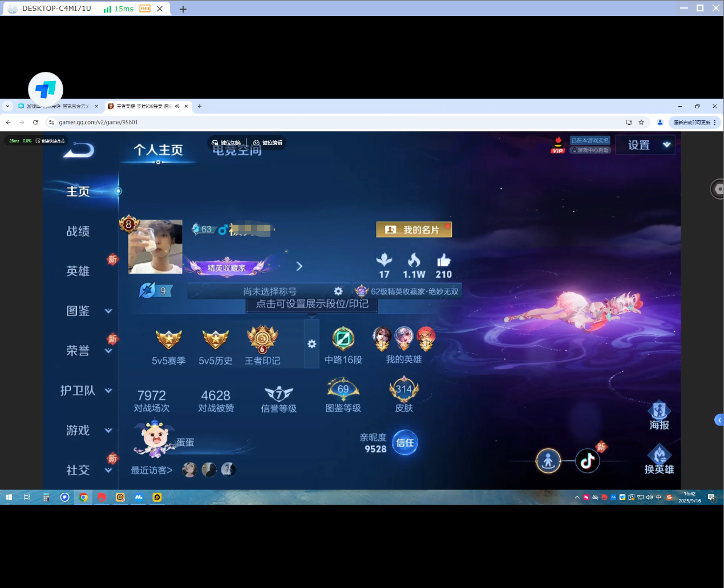Viewport: 724px width, 588px height.
Task: Open the 5v5历史 rank emblem
Action: [216, 340]
